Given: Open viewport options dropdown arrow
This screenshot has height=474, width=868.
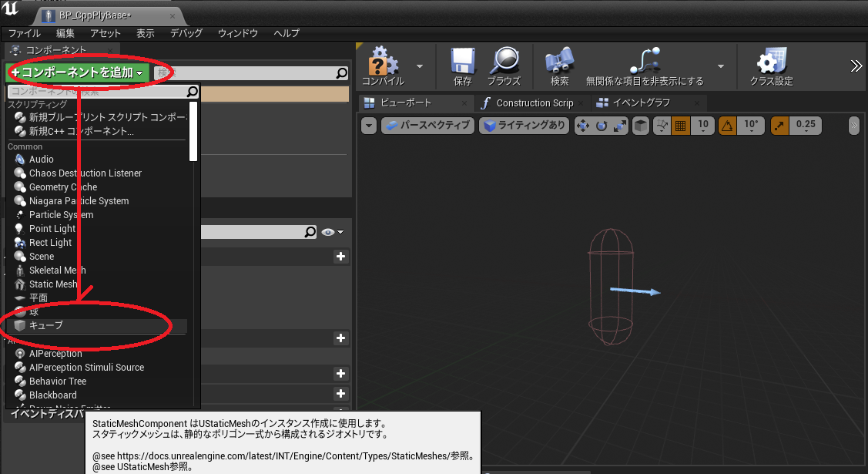Looking at the screenshot, I should click(369, 126).
